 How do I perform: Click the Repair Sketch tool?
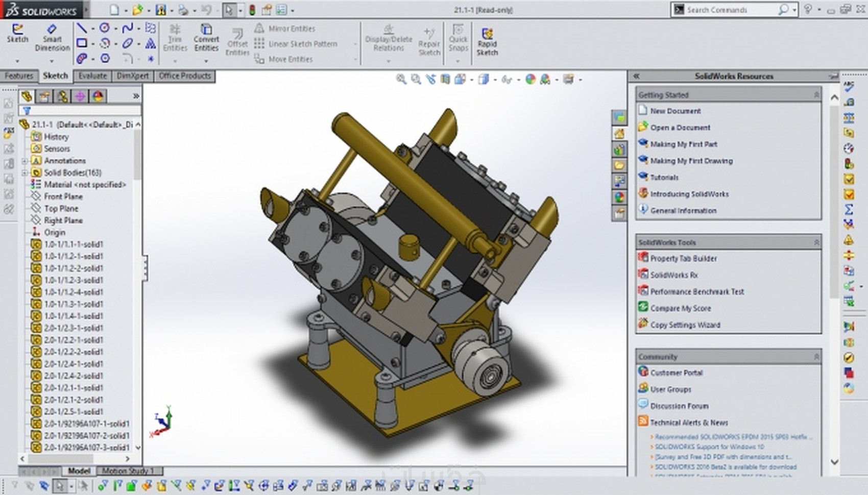coord(429,42)
